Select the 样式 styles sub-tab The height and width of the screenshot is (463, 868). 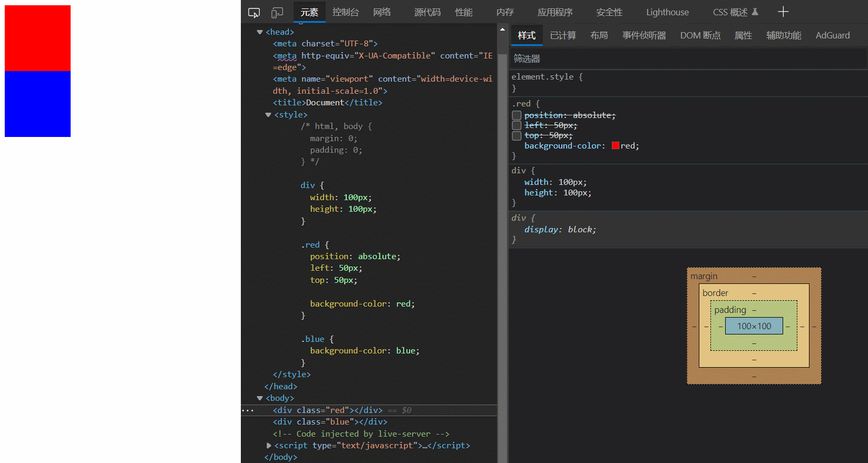[526, 35]
